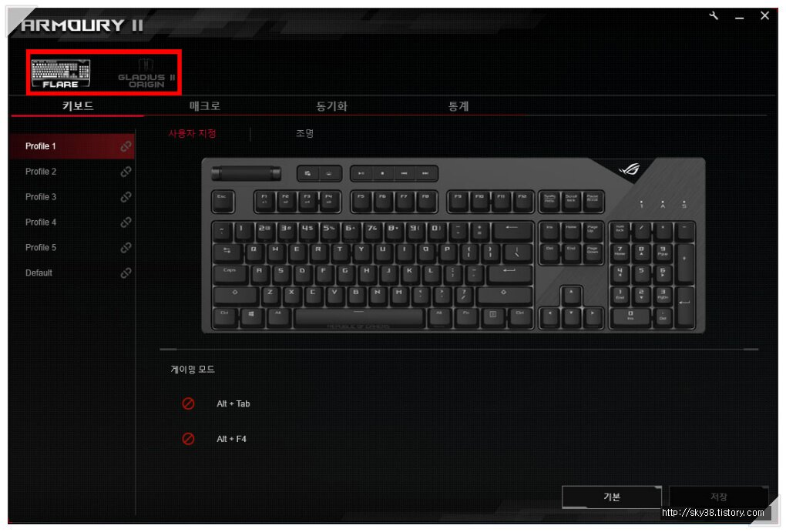Click the link icon beside Profile 2
The height and width of the screenshot is (532, 786).
[x=126, y=172]
